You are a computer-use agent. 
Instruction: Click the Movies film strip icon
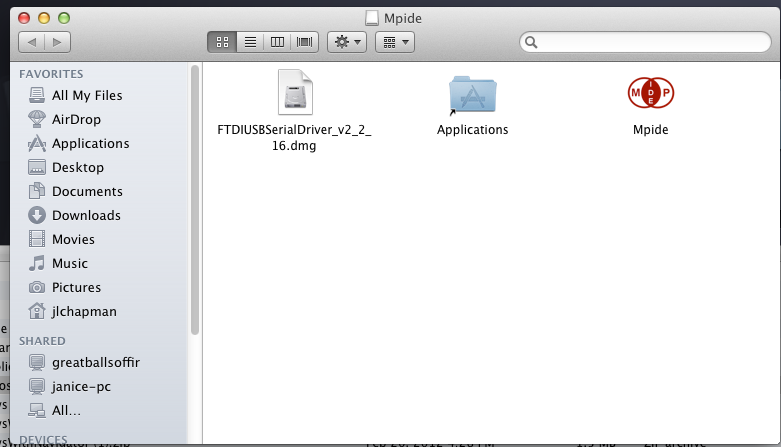coord(36,239)
